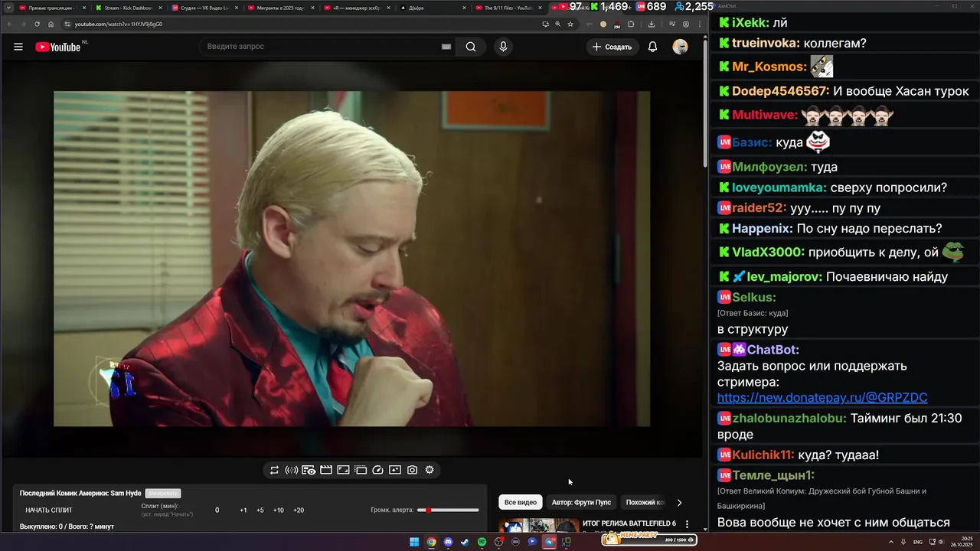Viewport: 980px width, 551px height.
Task: Switch to the Stream - Kick Dashboard tab
Action: pos(129,8)
